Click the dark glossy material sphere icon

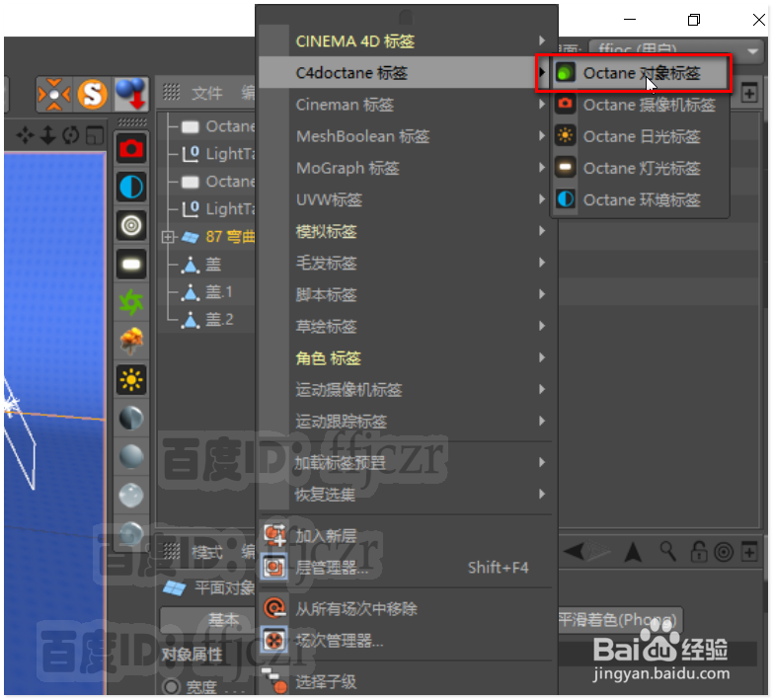pyautogui.click(x=131, y=418)
